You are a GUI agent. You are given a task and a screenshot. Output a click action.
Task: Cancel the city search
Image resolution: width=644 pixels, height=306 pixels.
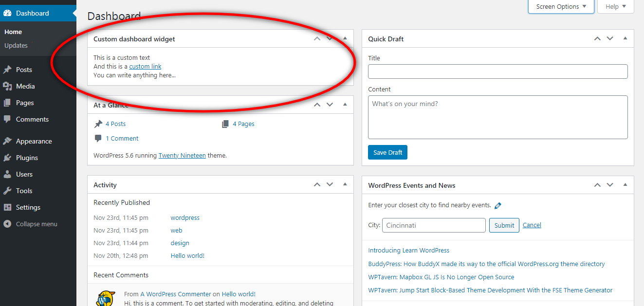coord(532,225)
